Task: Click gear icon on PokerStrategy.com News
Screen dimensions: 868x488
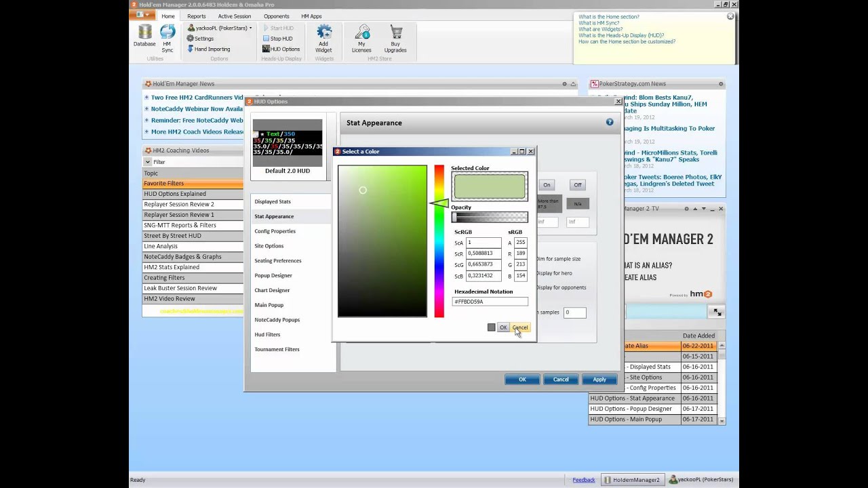Action: 721,84
